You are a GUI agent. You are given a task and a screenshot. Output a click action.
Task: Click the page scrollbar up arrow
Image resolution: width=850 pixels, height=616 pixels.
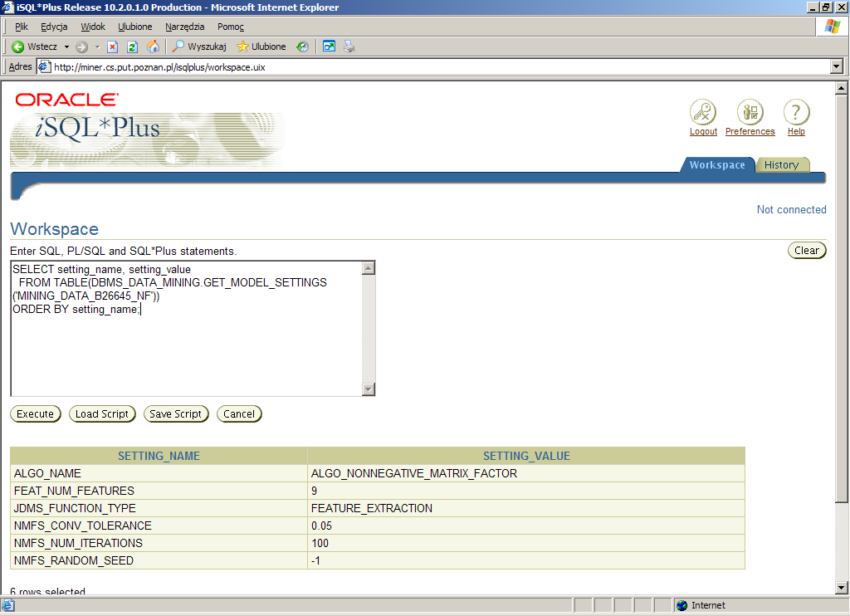pyautogui.click(x=842, y=88)
